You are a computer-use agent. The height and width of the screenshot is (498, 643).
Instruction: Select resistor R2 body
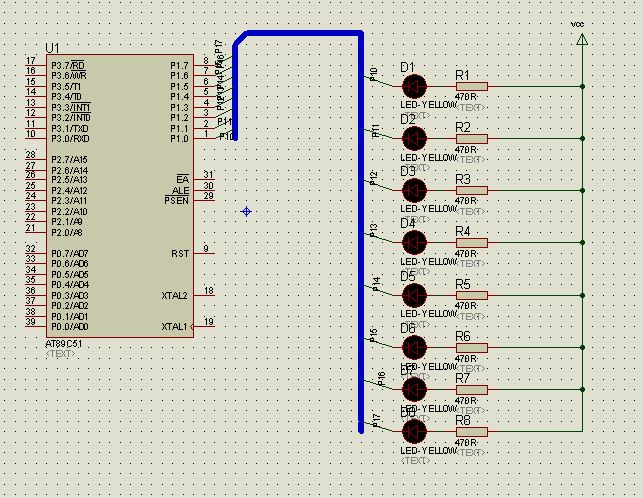pyautogui.click(x=472, y=139)
